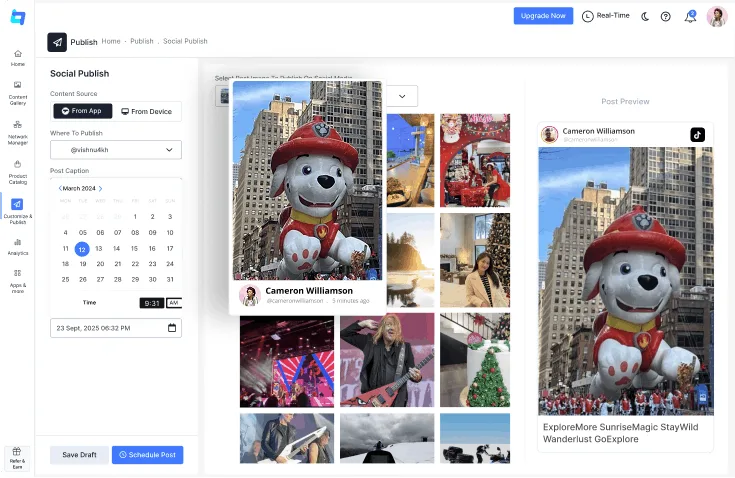735x478 pixels.
Task: Open the help question mark icon
Action: [x=666, y=16]
